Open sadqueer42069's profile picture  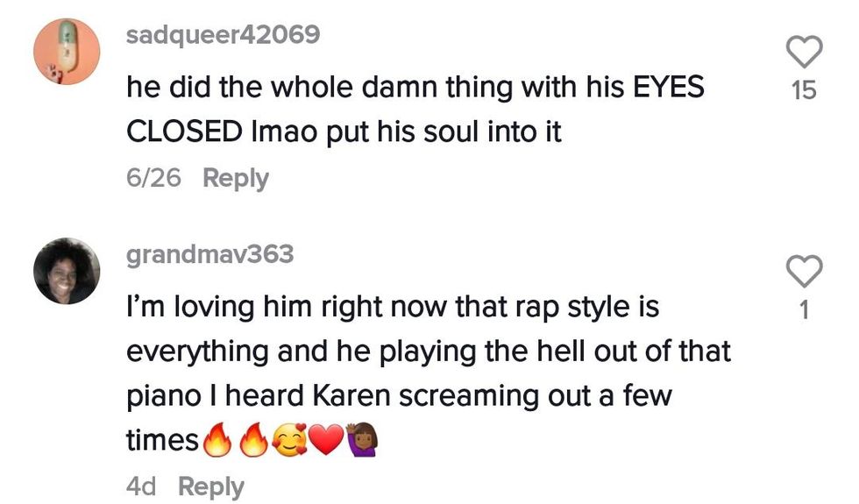67,52
